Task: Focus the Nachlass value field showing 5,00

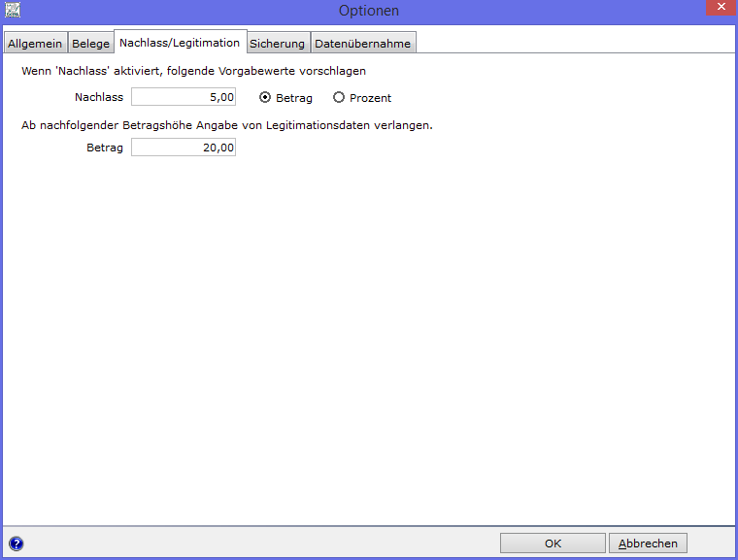Action: 184,97
